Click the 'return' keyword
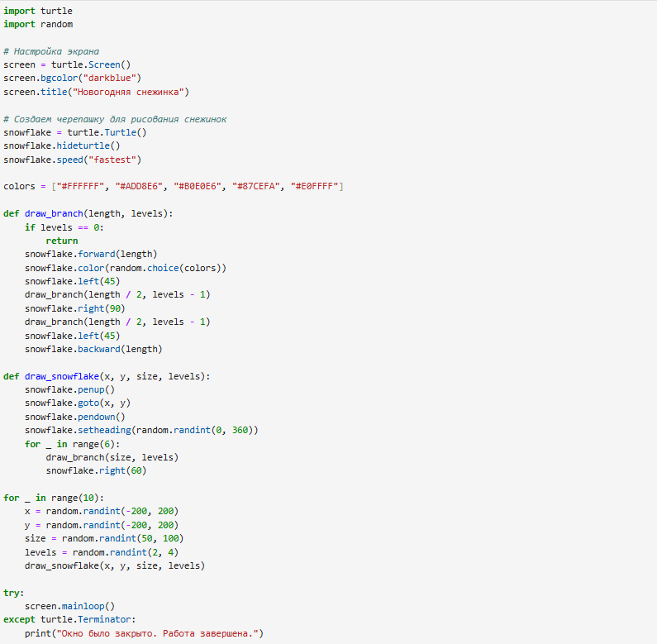The image size is (657, 644). click(62, 241)
